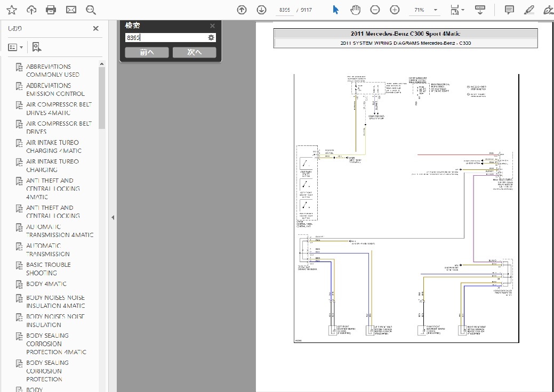Image resolution: width=554 pixels, height=392 pixels.
Task: Click the bookmarks list scrollbar thumb
Action: click(102, 98)
